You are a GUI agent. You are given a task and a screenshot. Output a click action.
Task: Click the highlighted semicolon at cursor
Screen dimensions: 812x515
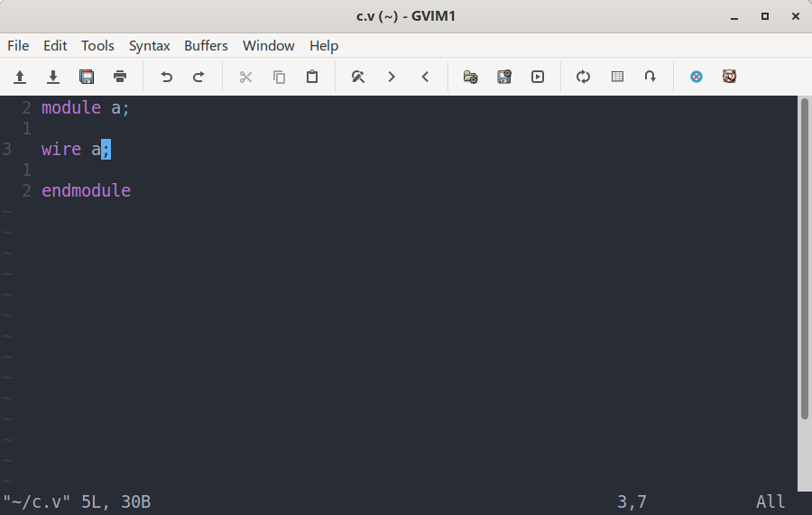coord(106,149)
